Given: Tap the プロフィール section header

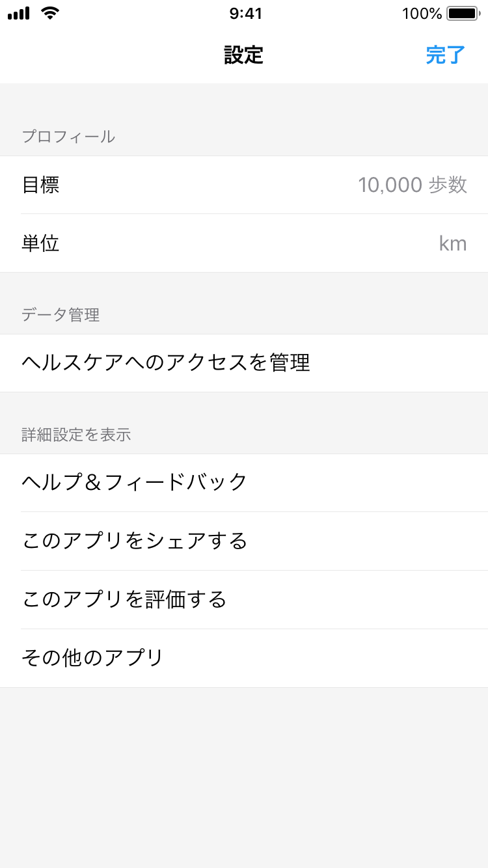Looking at the screenshot, I should click(68, 137).
